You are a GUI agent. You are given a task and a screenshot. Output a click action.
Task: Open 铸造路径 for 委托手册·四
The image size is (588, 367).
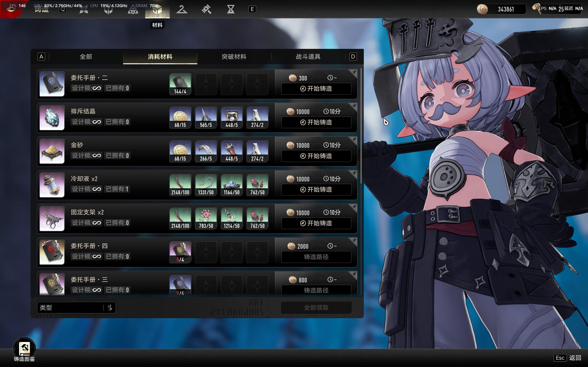316,257
